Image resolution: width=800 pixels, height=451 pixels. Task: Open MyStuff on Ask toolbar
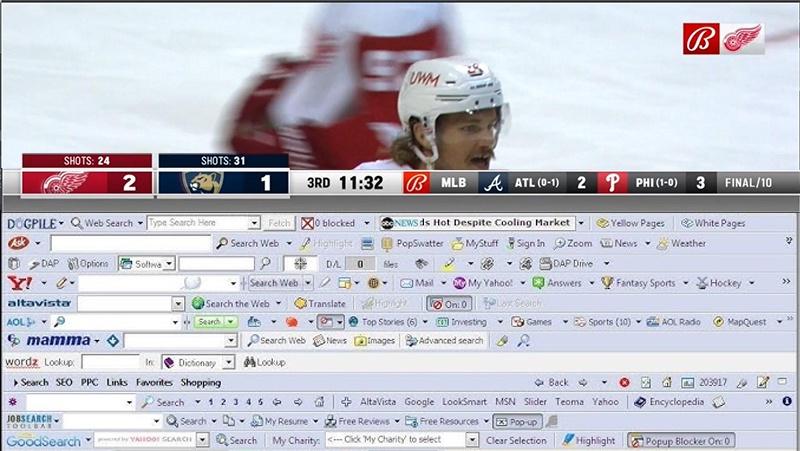pos(474,243)
